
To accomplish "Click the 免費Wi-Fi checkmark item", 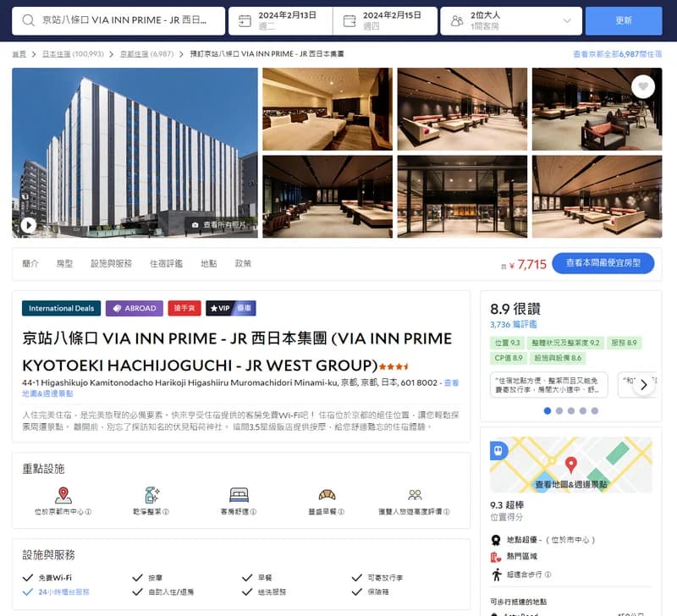I will (47, 578).
